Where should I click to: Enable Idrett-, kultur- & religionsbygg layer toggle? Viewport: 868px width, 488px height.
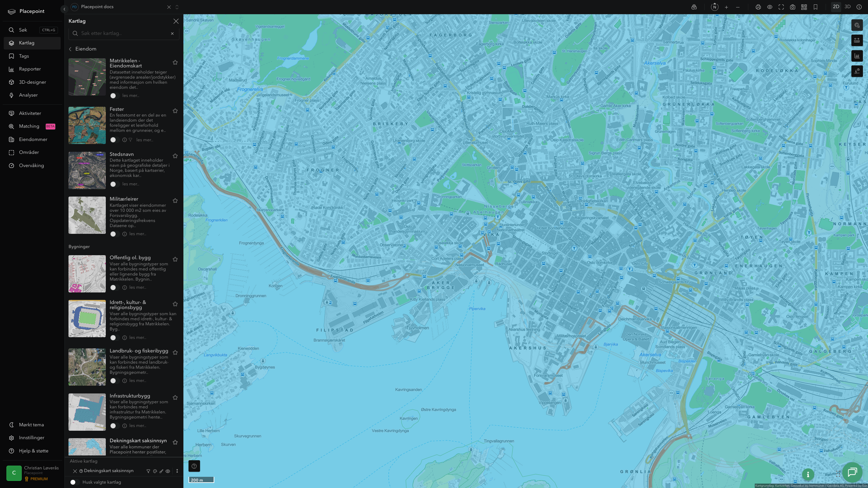(115, 338)
